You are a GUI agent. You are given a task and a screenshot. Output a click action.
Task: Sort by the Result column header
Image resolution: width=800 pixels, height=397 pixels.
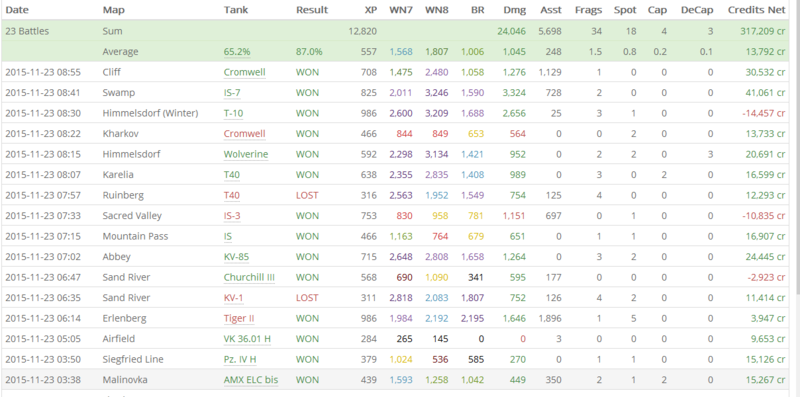[x=312, y=10]
